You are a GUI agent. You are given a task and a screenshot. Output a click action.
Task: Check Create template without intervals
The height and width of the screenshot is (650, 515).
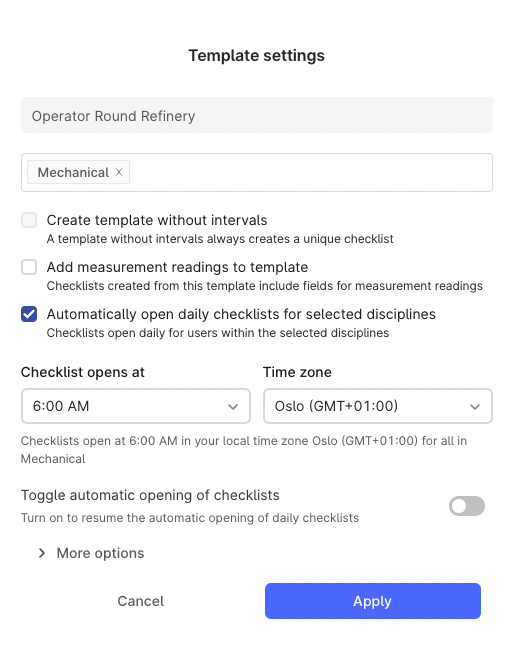coord(29,220)
